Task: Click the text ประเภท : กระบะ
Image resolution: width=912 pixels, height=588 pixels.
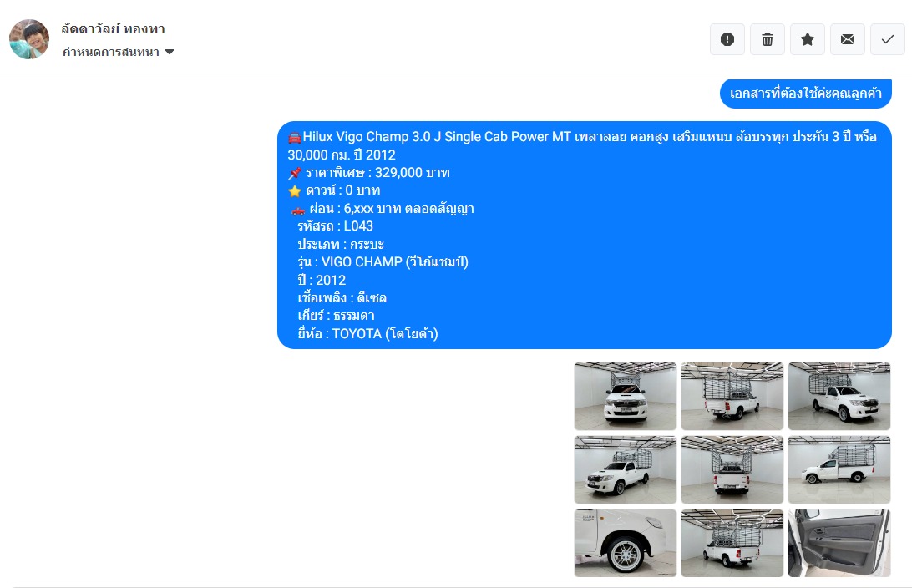Action: click(341, 244)
